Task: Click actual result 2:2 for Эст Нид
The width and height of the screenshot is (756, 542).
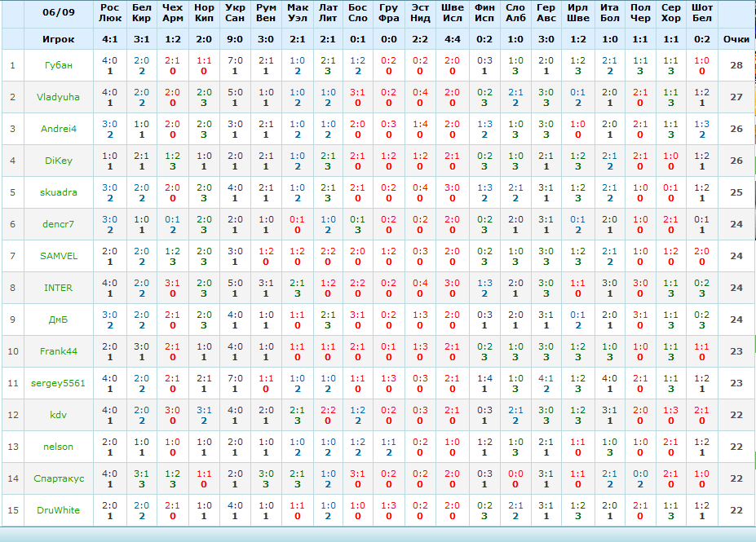Action: click(420, 39)
